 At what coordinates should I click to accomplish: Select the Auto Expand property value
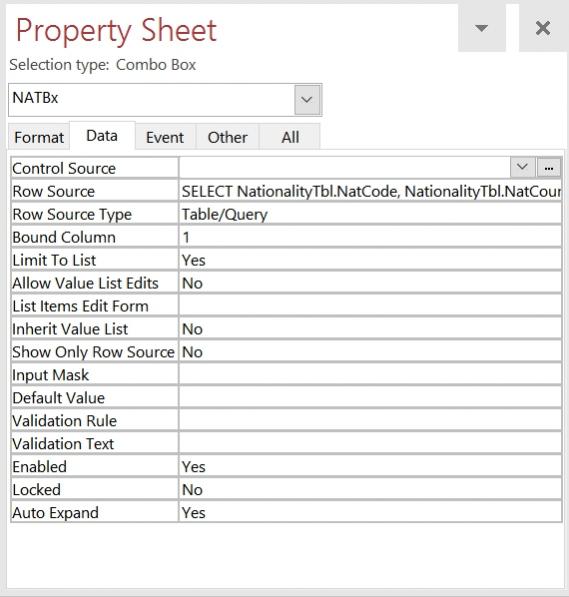coord(370,512)
